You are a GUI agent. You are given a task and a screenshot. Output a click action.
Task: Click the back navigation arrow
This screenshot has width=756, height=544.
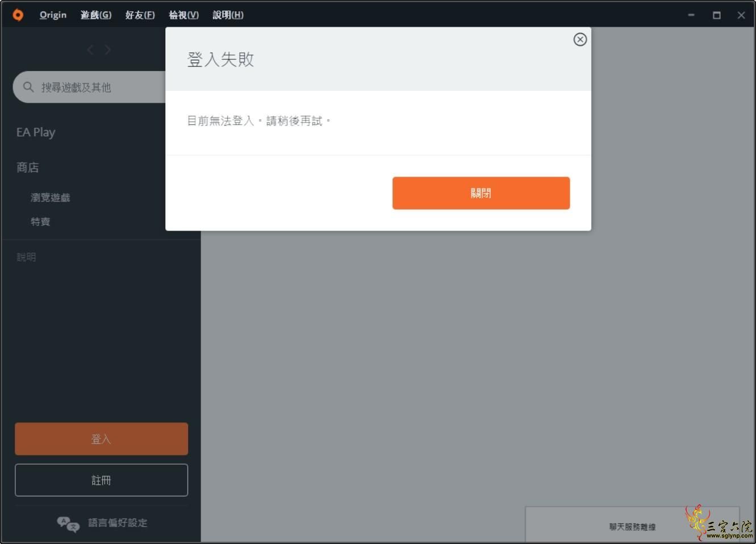tap(90, 50)
